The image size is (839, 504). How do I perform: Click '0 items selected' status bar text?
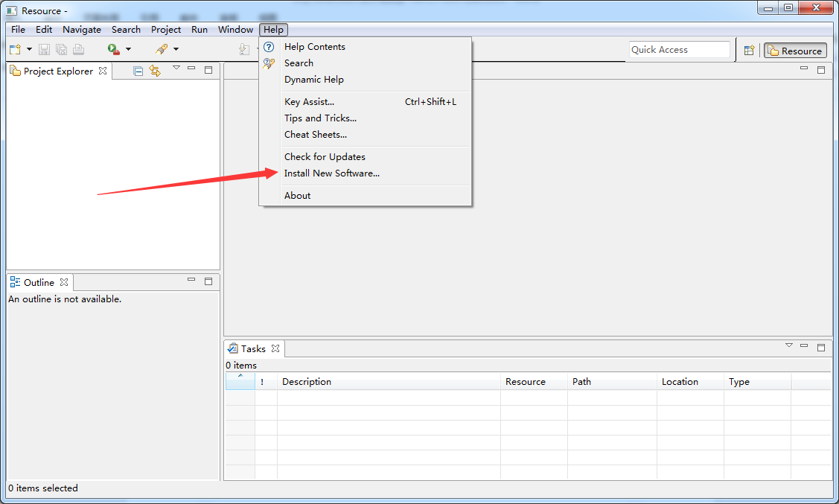point(43,488)
